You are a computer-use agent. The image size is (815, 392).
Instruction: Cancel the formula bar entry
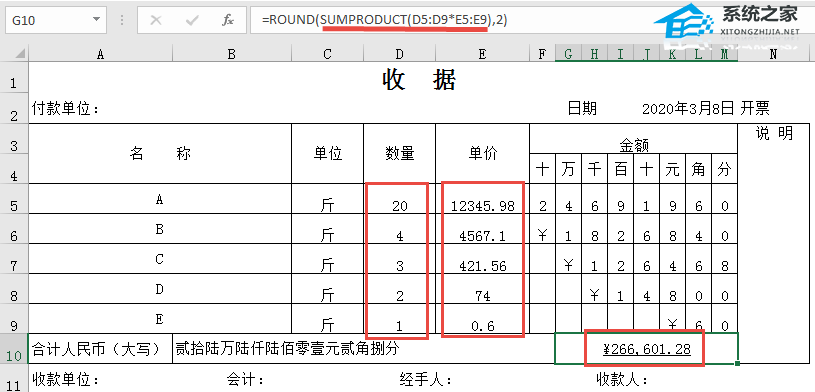(x=155, y=21)
